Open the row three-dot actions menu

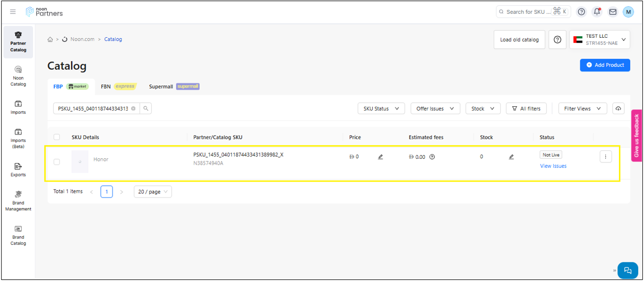[x=606, y=157]
